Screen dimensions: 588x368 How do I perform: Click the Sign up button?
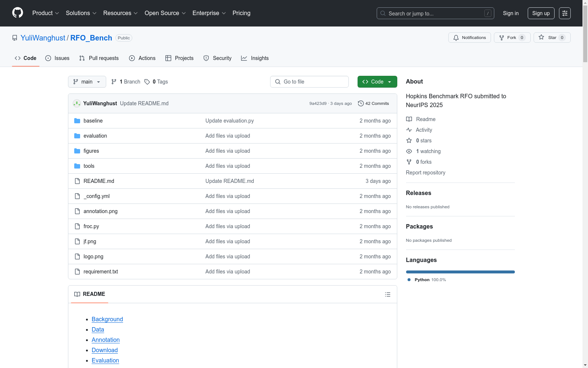(541, 13)
